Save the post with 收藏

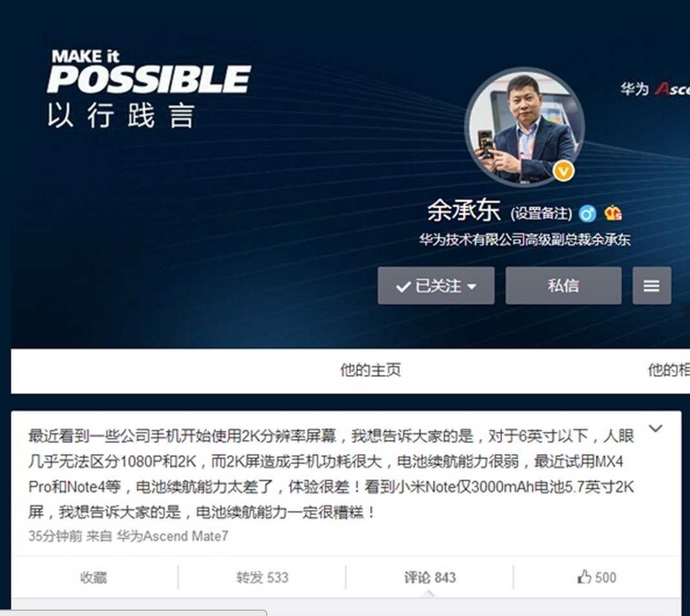93,577
